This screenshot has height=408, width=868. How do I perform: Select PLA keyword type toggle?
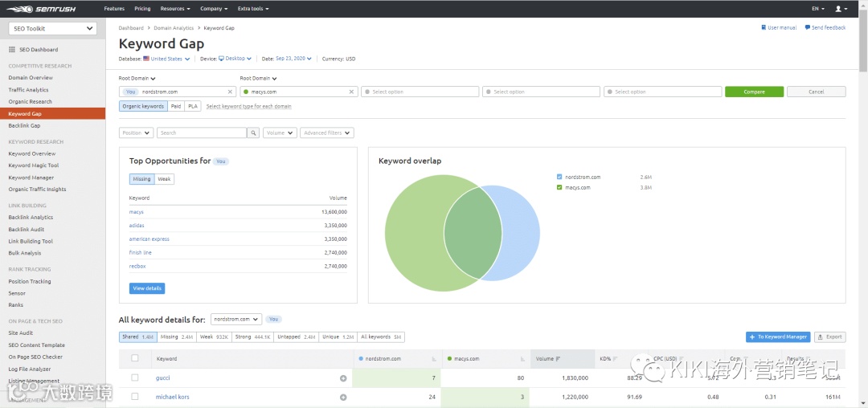(x=193, y=106)
